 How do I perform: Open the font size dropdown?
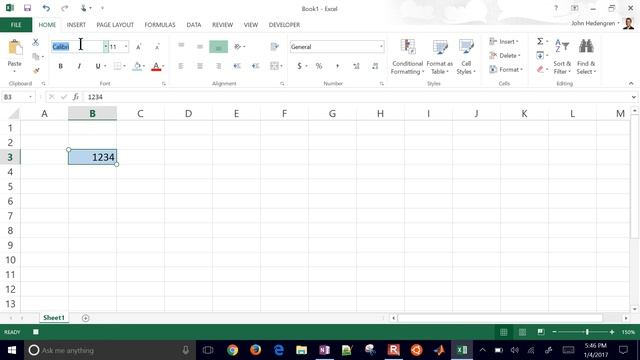click(x=126, y=47)
